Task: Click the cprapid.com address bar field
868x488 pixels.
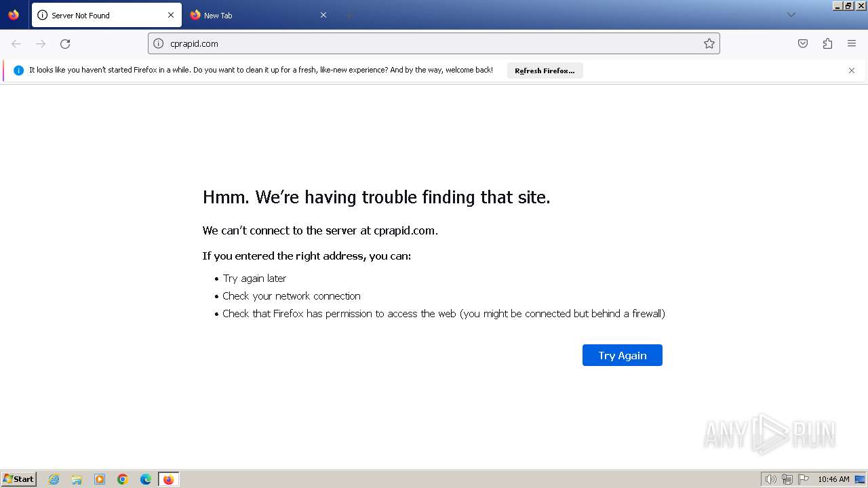Action: tap(434, 43)
